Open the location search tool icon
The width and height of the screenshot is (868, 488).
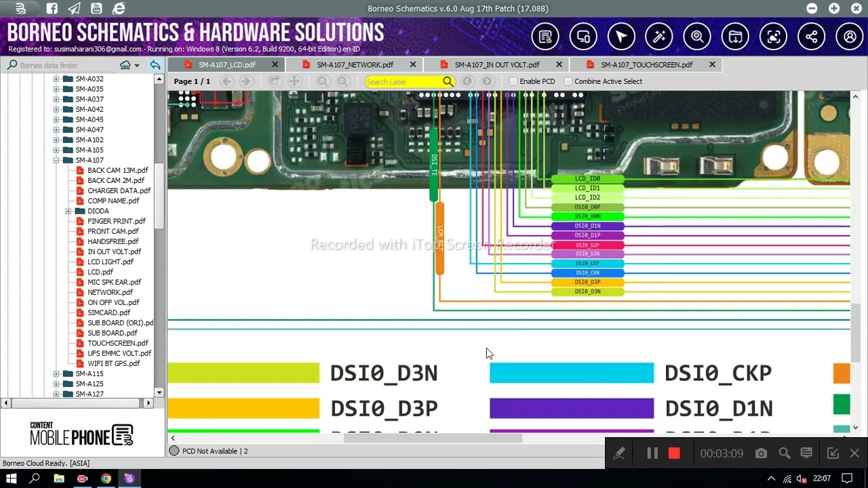[697, 37]
